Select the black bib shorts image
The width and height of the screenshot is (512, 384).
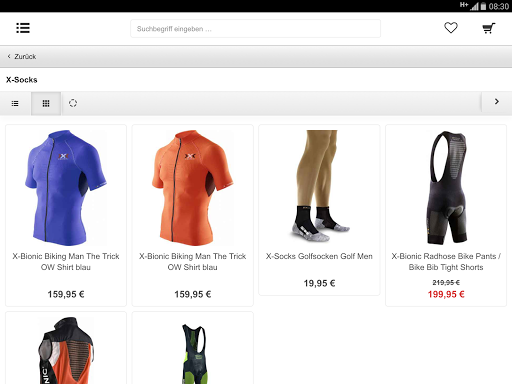click(x=446, y=188)
